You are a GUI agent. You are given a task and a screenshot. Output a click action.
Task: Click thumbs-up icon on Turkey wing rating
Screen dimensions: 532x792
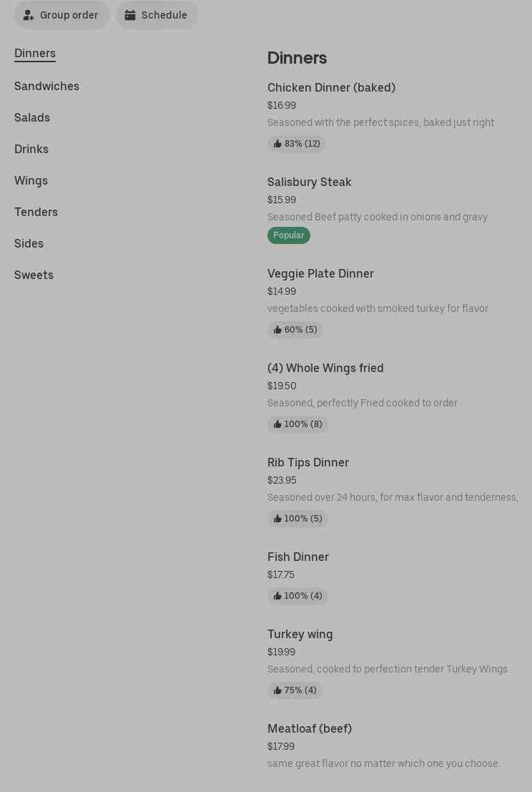click(277, 690)
